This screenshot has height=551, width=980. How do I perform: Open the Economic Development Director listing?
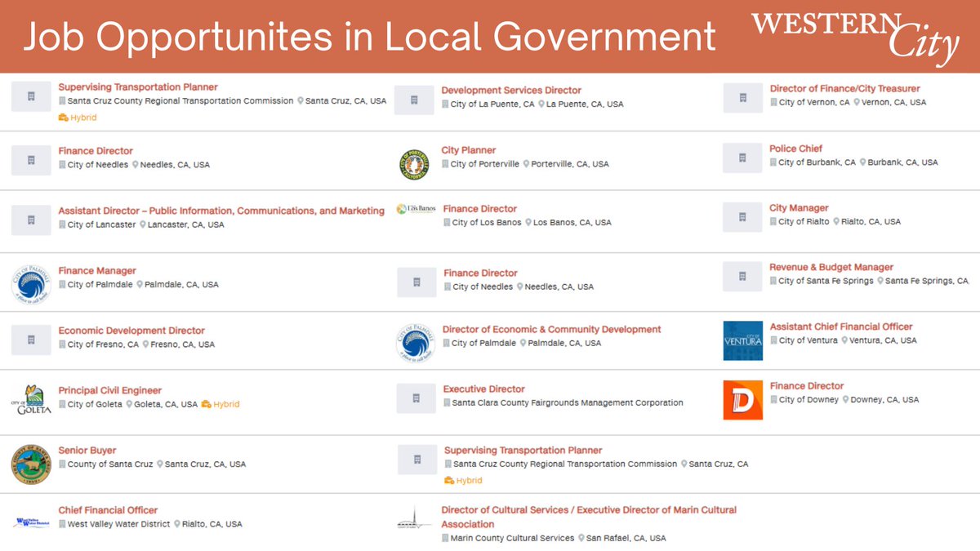[131, 331]
